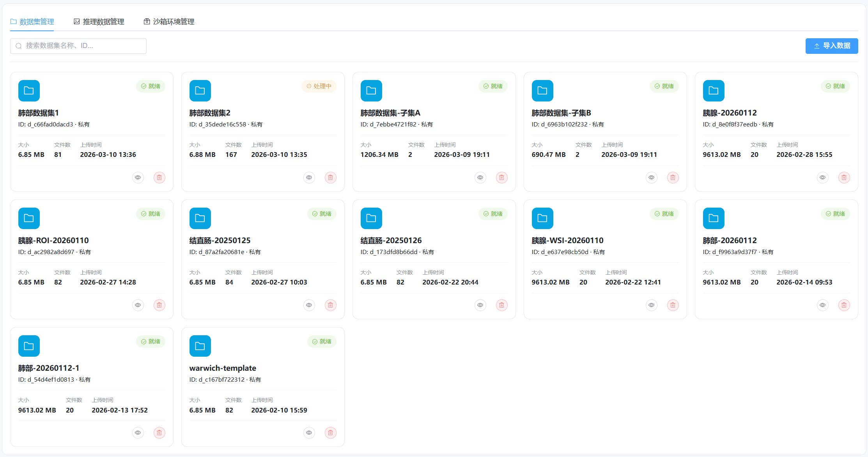Preview 胰腺-20260112 using the eye icon

click(822, 177)
